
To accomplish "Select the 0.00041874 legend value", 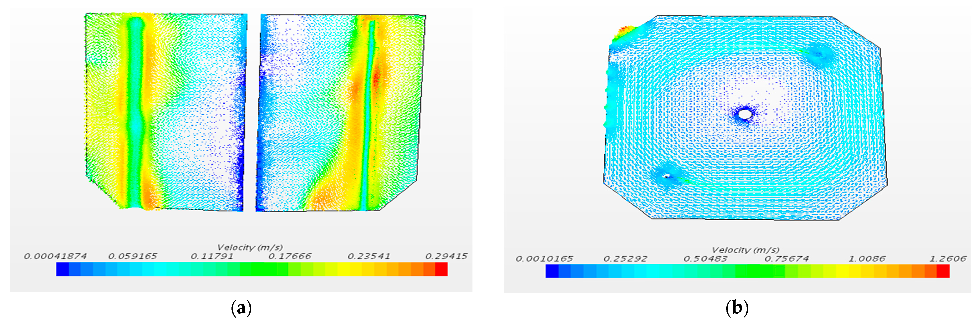I will [x=55, y=256].
